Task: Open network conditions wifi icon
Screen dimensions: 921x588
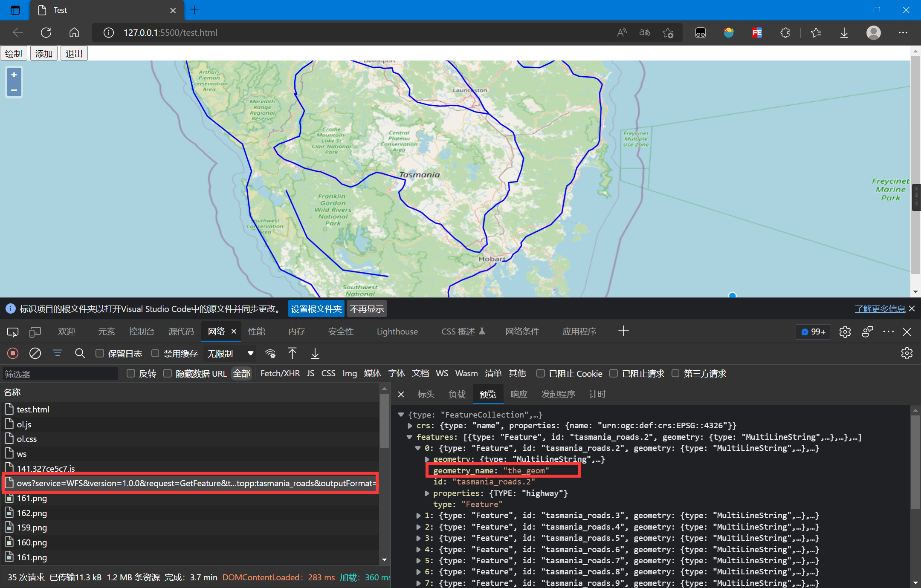Action: coord(270,353)
